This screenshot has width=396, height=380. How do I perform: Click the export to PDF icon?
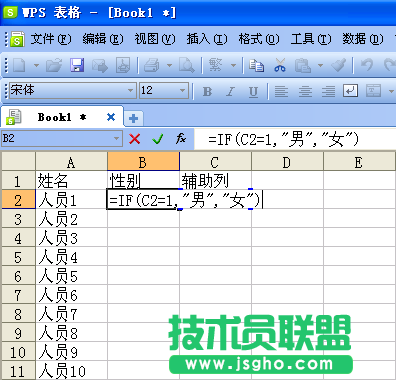click(x=123, y=65)
